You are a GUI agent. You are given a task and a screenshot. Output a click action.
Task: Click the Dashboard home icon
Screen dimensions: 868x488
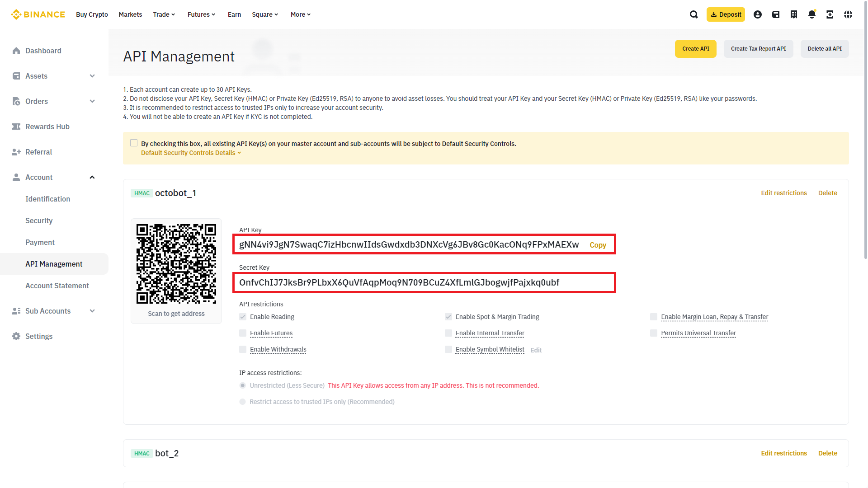(x=16, y=51)
